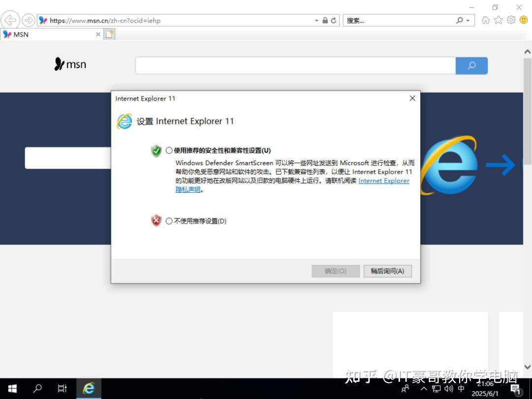Click the Refresh icon in the address bar
Screen dimensions: 532x399
tap(333, 20)
